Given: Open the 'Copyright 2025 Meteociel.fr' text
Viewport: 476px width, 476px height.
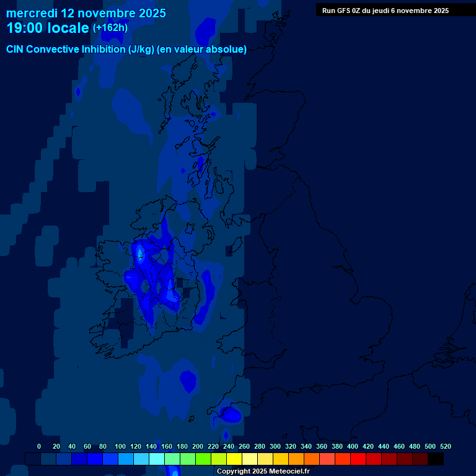Looking at the screenshot, I should [263, 472].
